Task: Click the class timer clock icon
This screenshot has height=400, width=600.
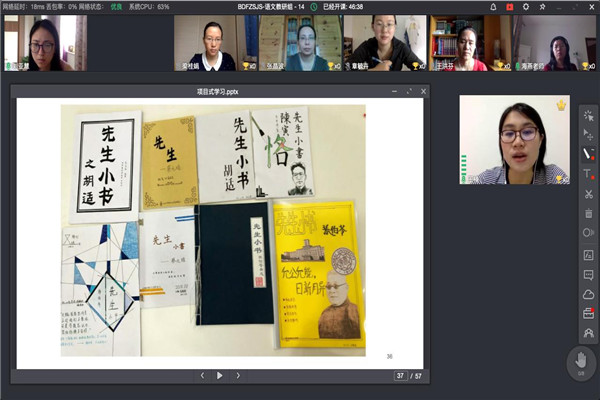Action: tap(314, 7)
